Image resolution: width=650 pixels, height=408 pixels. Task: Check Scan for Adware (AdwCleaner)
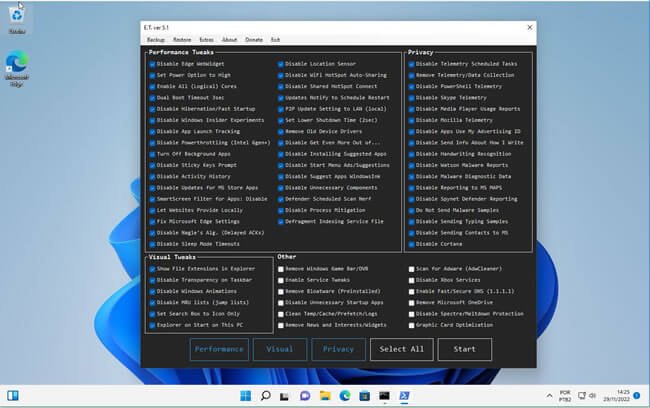(x=411, y=269)
